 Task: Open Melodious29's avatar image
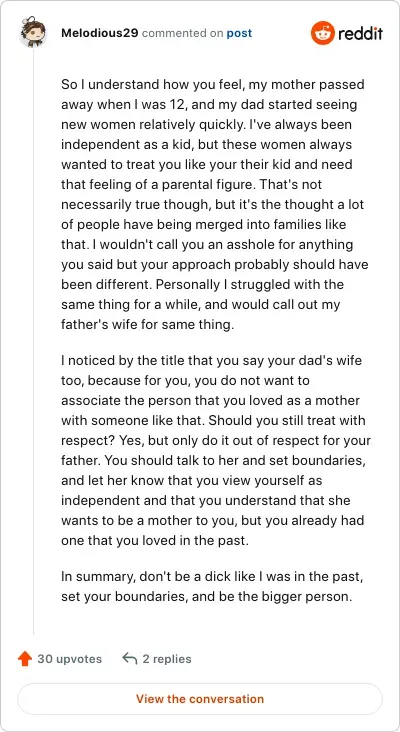pyautogui.click(x=33, y=32)
